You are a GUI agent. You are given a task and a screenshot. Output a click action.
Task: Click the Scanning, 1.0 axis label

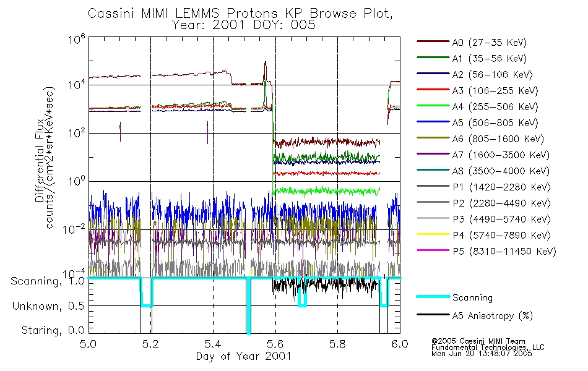(48, 281)
